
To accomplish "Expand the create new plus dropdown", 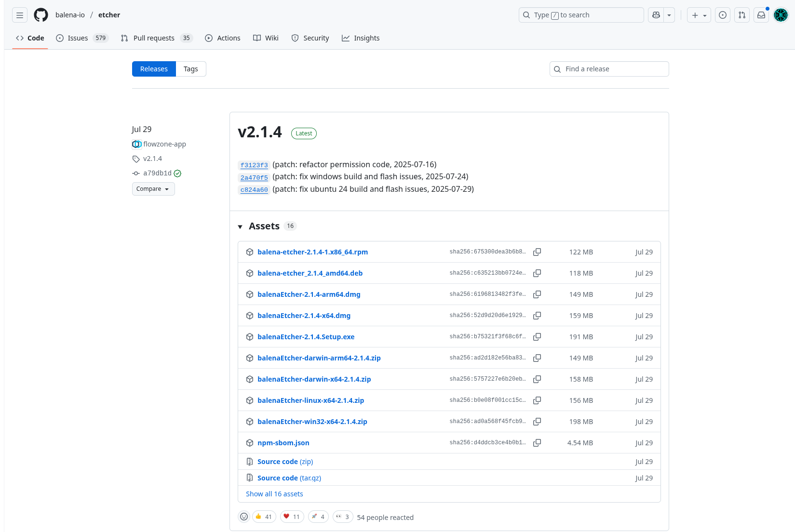I will [x=699, y=15].
